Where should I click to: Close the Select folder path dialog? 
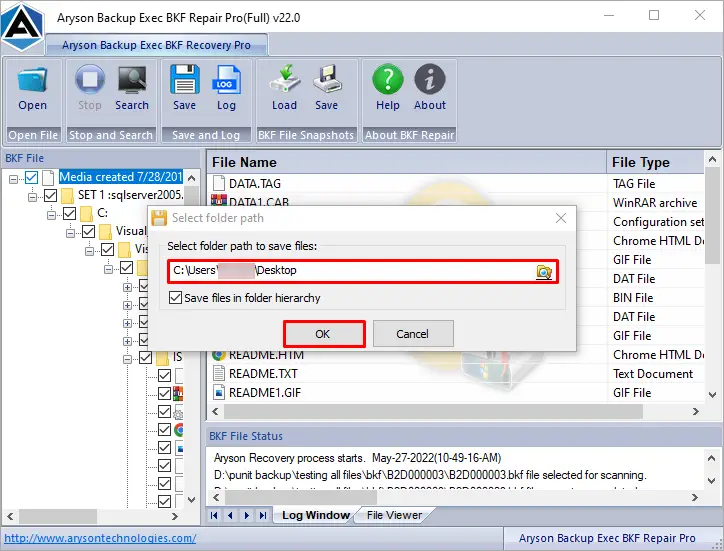(x=561, y=218)
